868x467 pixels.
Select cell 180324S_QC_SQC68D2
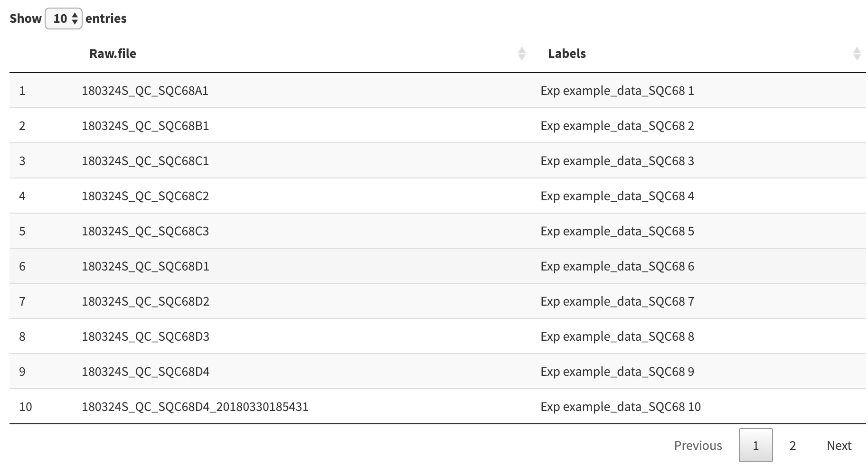coord(145,301)
